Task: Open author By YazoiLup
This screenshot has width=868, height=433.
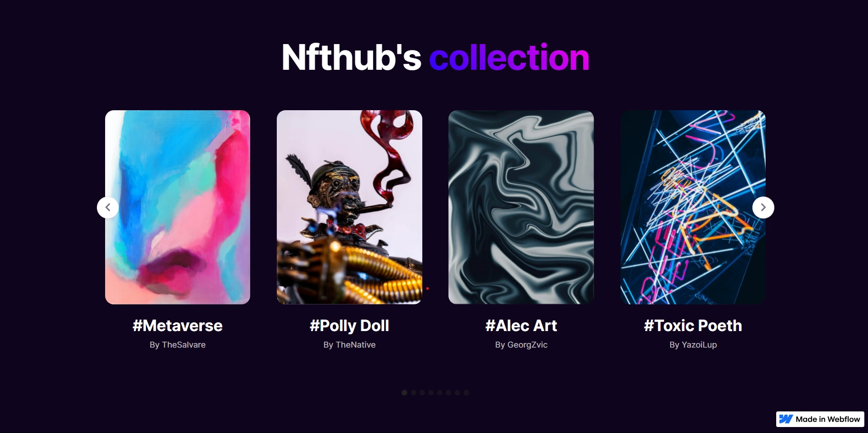Action: pyautogui.click(x=693, y=345)
